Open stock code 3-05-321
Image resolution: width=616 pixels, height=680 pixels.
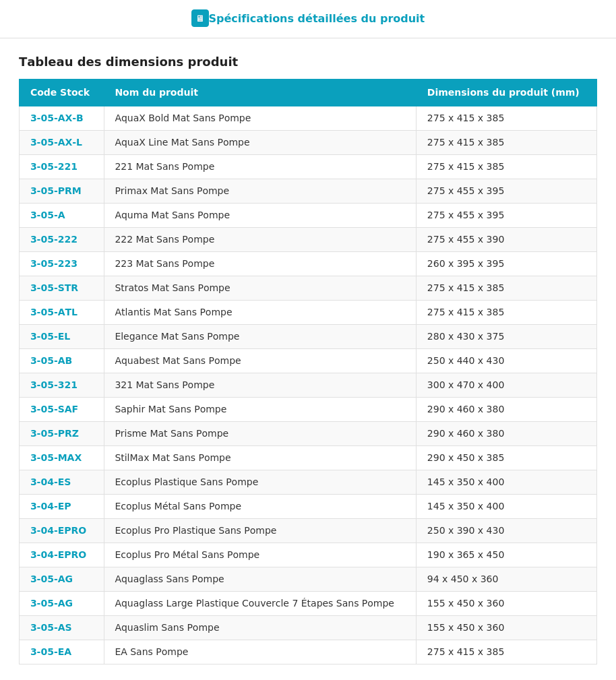[x=54, y=385]
